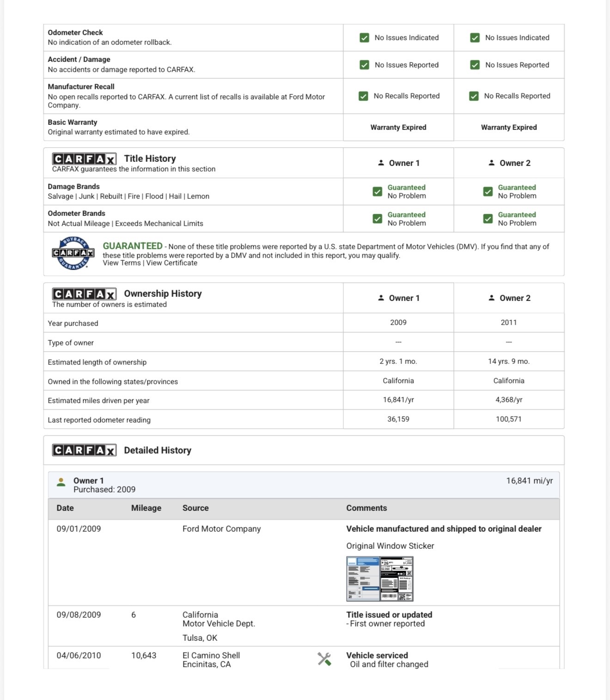The width and height of the screenshot is (610, 700).
Task: Click the CARFAX logo beside Title History
Action: tap(84, 159)
